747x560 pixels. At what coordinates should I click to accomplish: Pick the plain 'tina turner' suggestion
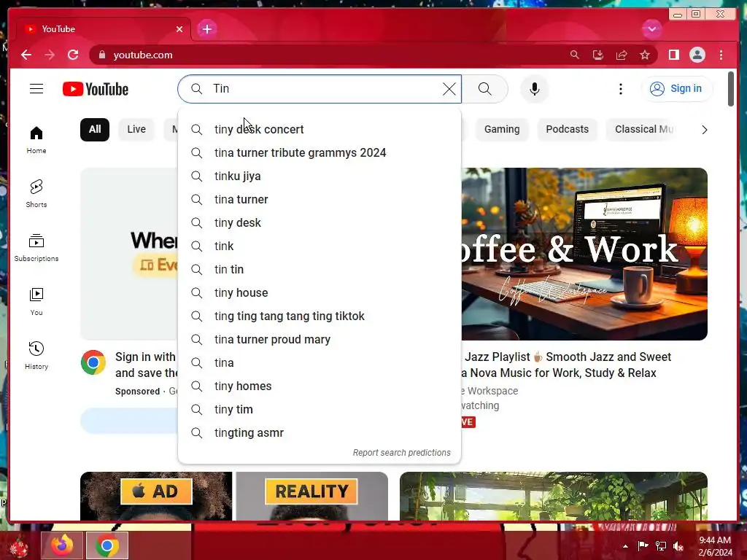coord(320,199)
